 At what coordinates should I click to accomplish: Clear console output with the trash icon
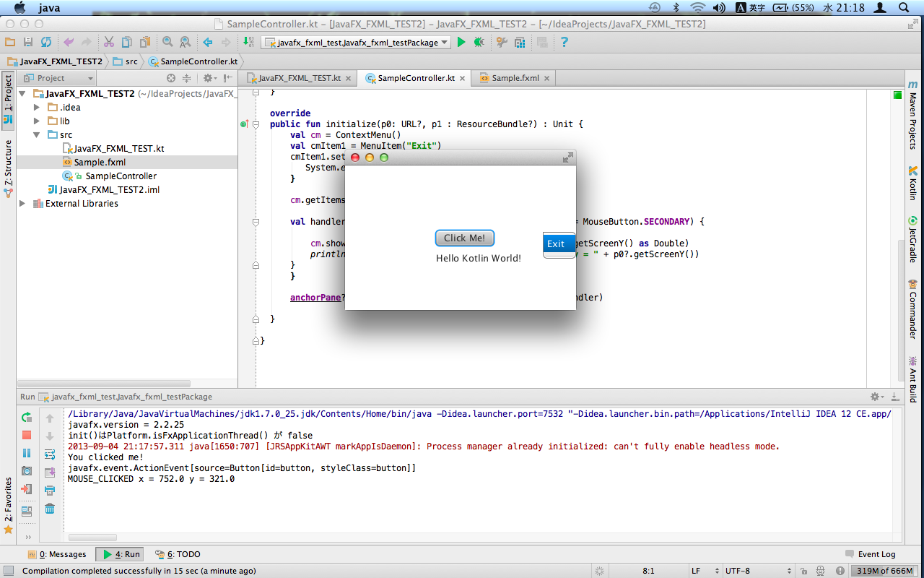(x=50, y=509)
